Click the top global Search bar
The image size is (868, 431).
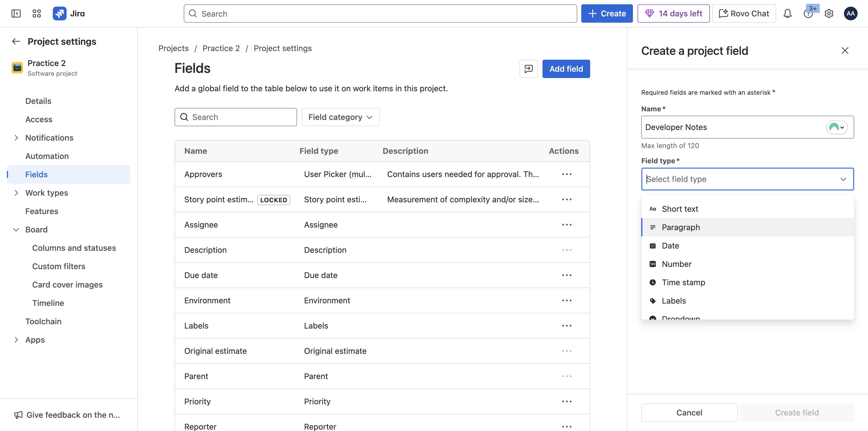click(x=380, y=13)
